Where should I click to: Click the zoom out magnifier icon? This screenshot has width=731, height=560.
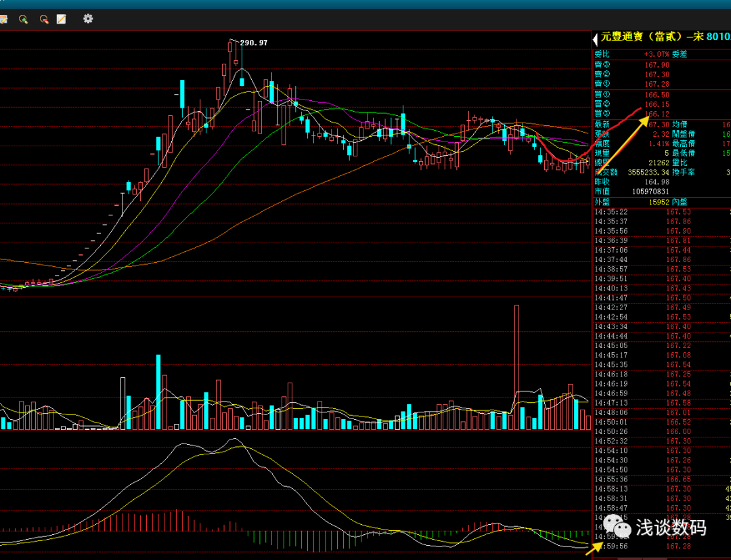coord(44,19)
